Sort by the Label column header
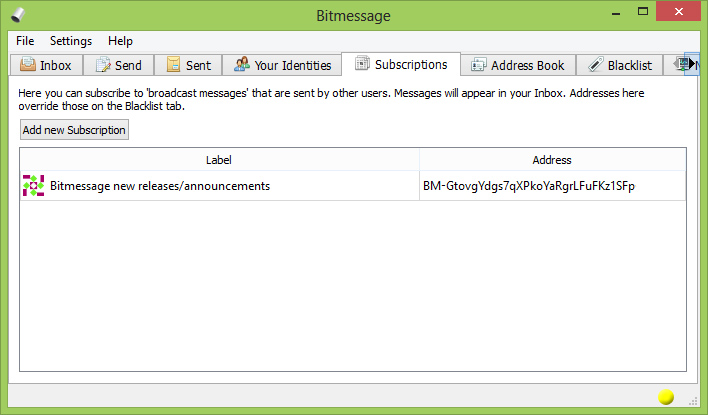This screenshot has height=415, width=708. (219, 159)
